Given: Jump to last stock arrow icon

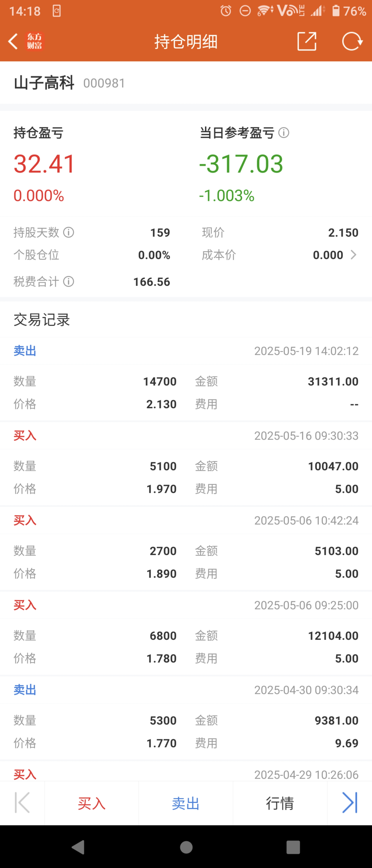Looking at the screenshot, I should [350, 803].
